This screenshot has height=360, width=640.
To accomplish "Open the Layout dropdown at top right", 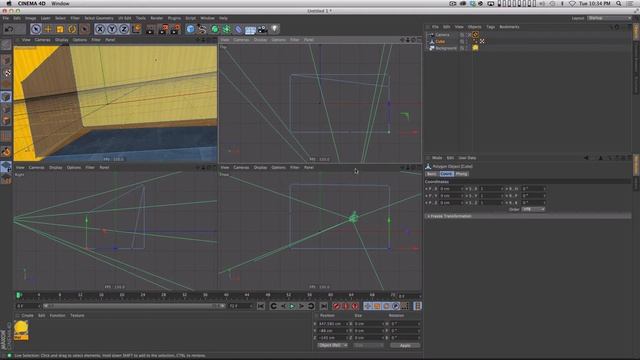I will (x=609, y=18).
